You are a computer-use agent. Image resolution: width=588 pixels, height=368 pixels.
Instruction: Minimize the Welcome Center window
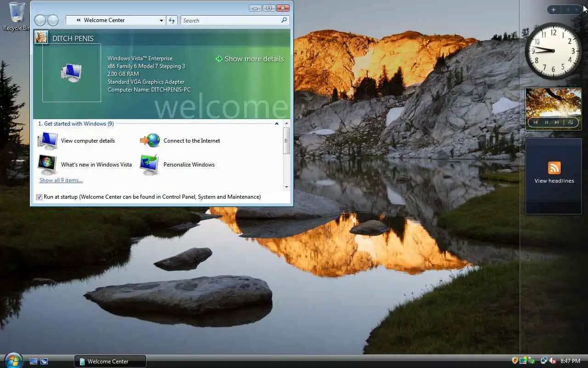pos(255,8)
